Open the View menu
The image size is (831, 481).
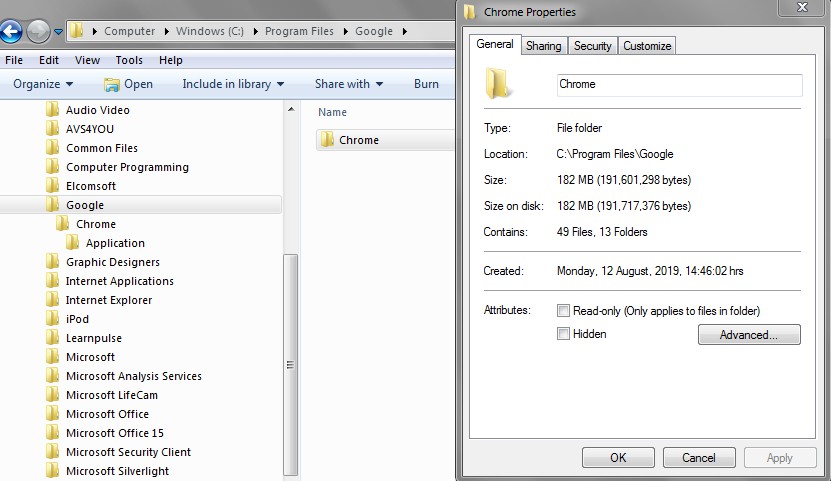[x=87, y=60]
